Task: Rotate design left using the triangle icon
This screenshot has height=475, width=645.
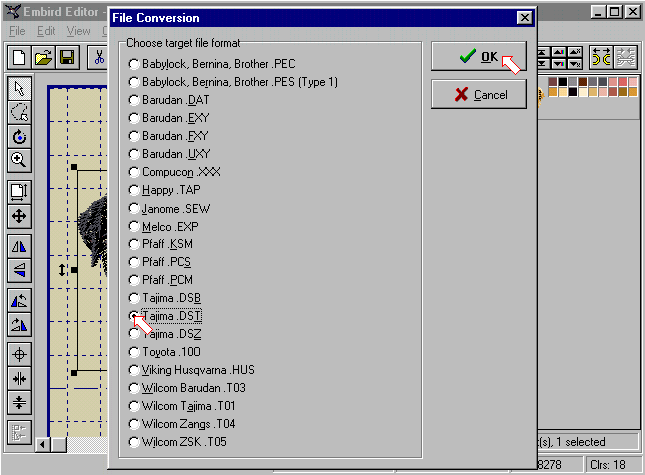Action: pos(19,301)
